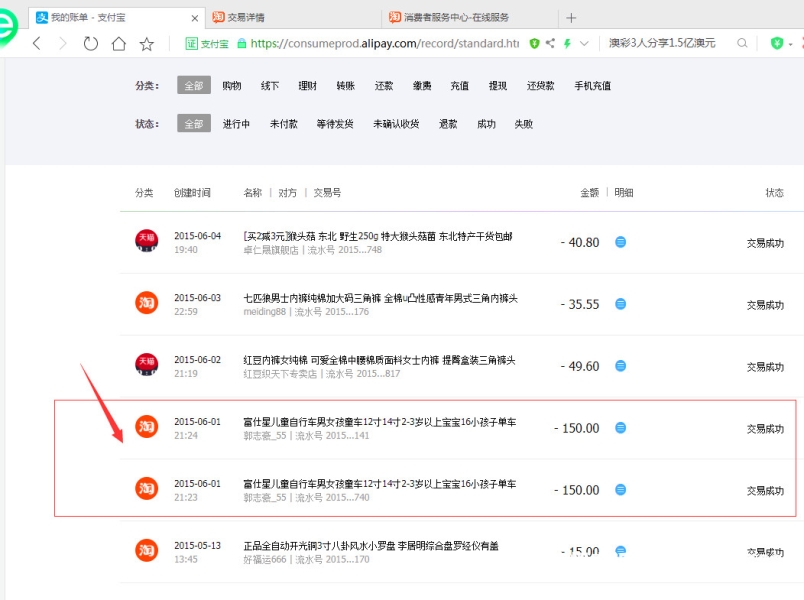Click the Tmall icon on the 2015-06-02 row
Image resolution: width=804 pixels, height=600 pixels.
tap(147, 366)
